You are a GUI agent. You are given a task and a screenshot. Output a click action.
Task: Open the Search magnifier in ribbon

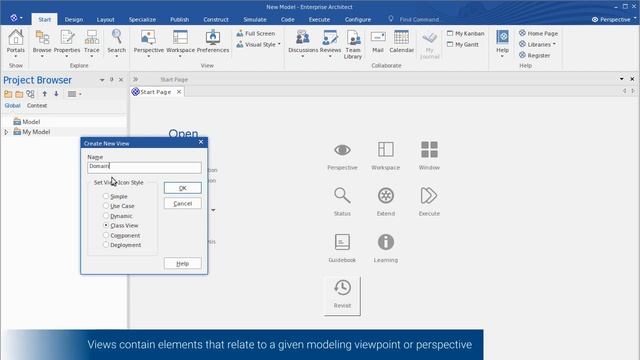(x=117, y=42)
